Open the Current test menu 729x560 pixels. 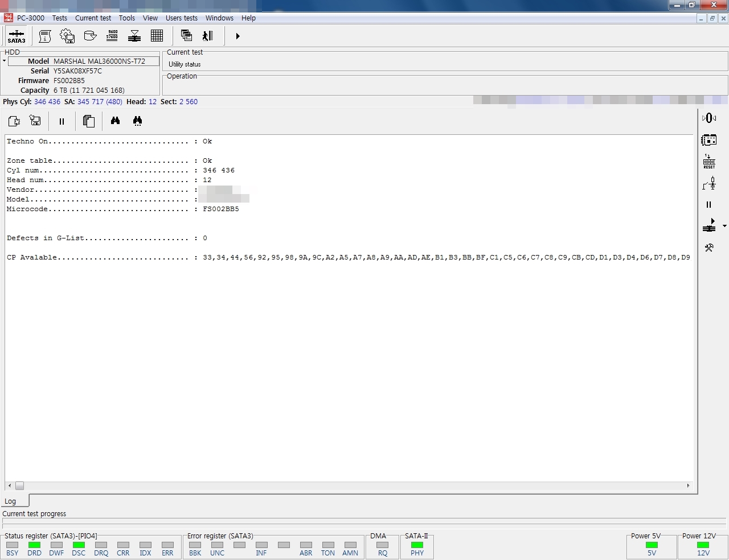[93, 18]
